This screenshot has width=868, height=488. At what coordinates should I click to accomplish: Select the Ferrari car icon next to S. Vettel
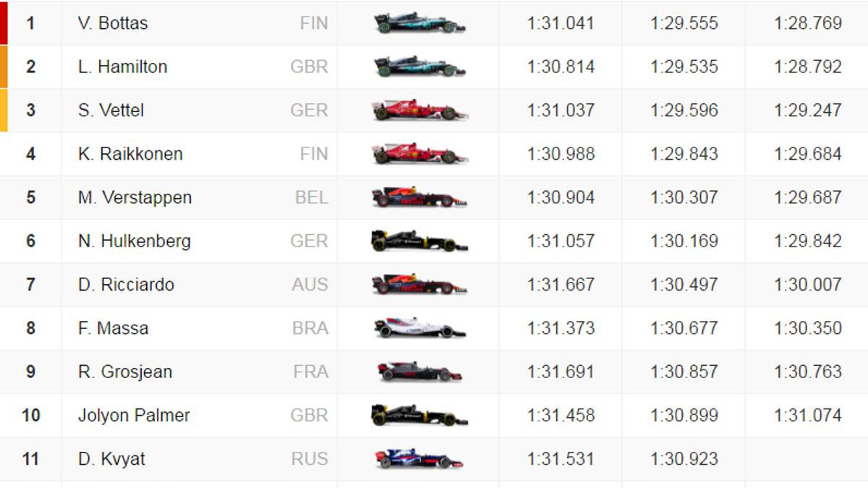pos(420,110)
